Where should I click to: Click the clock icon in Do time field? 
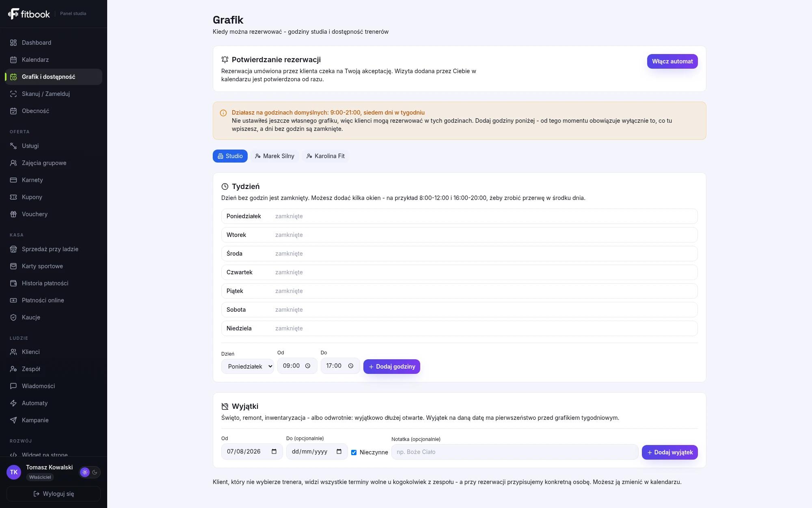(x=351, y=366)
